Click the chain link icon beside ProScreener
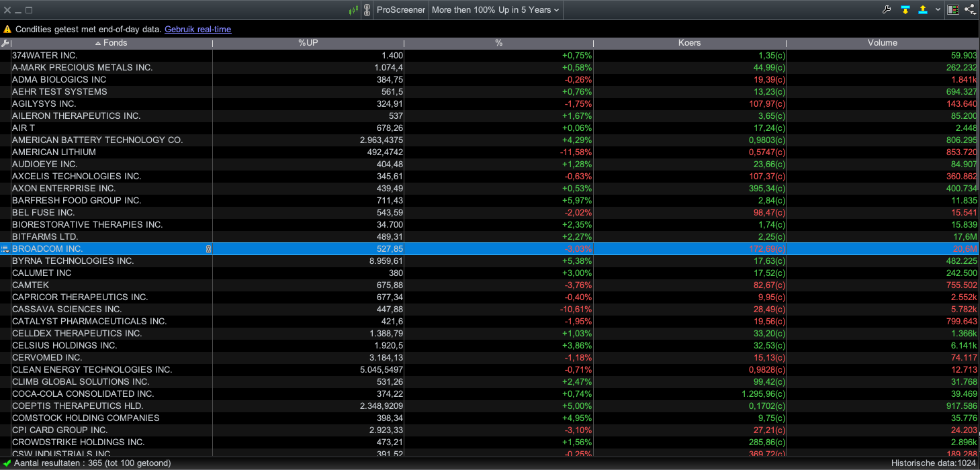Screen dimensions: 980x470 (367, 10)
